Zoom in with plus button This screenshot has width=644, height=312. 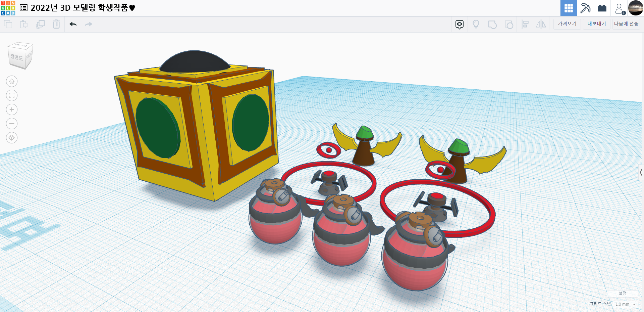pos(12,109)
